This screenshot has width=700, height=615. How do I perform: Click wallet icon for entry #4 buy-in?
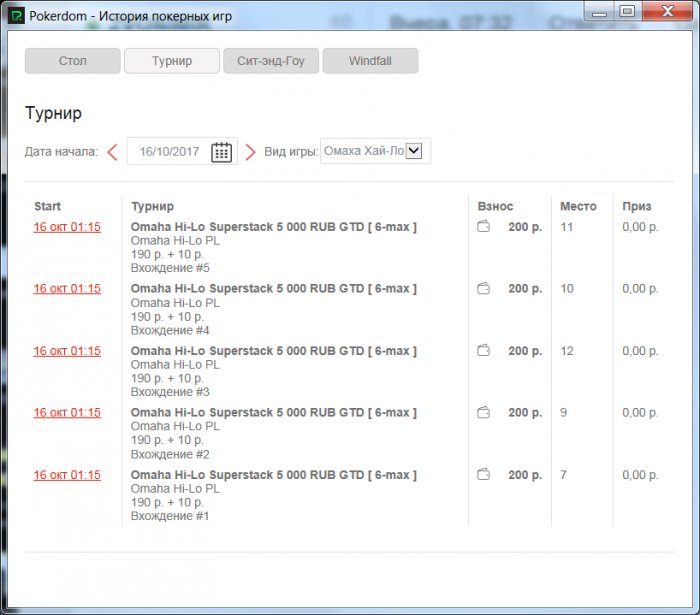coord(484,289)
